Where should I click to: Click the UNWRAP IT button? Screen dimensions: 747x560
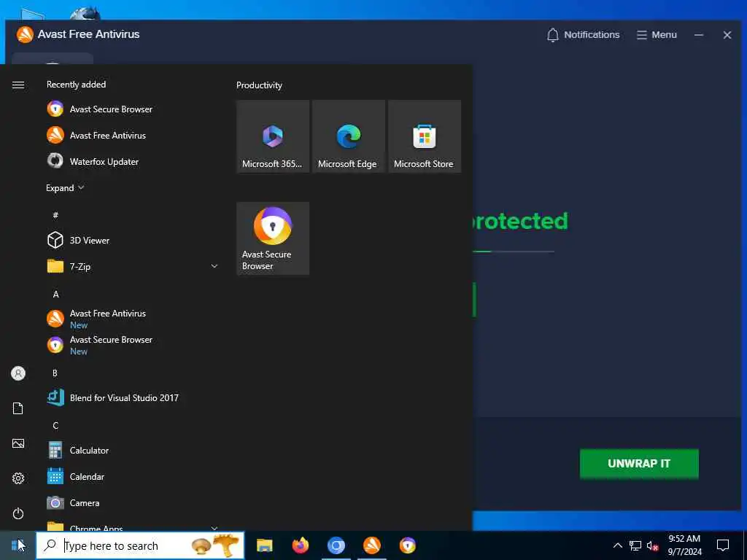(x=639, y=463)
